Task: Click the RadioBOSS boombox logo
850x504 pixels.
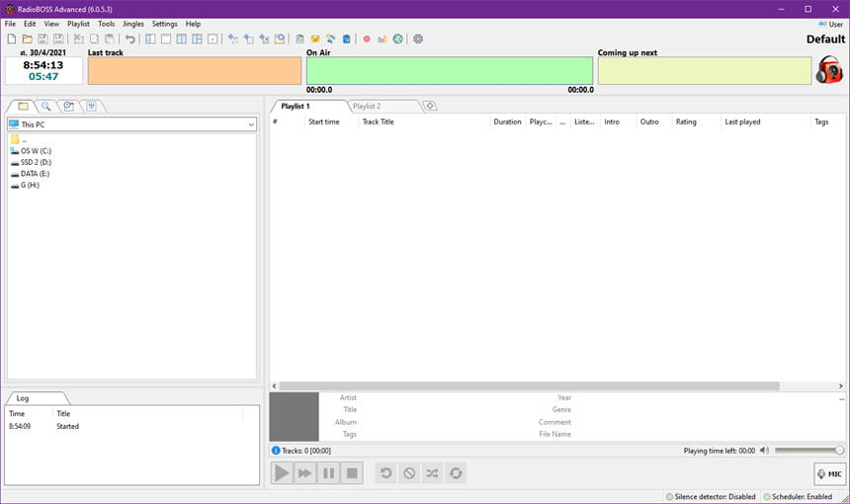Action: [x=829, y=70]
